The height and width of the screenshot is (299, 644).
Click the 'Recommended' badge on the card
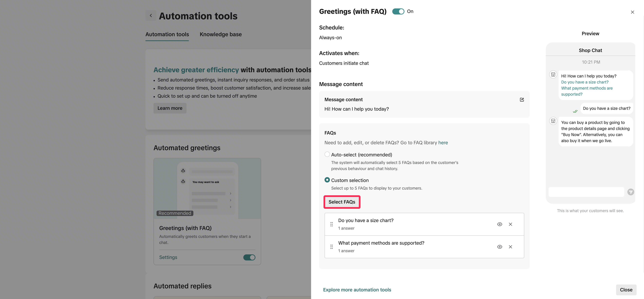click(x=175, y=213)
